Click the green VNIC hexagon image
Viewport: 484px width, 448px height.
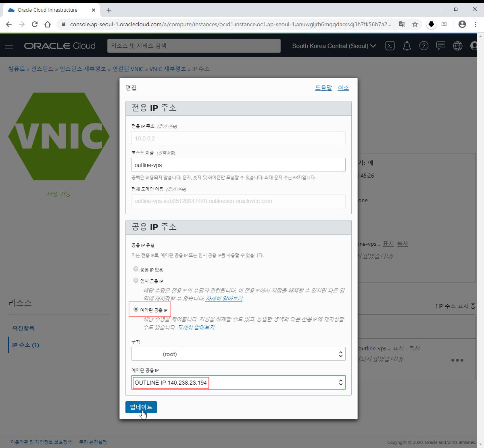pos(59,136)
